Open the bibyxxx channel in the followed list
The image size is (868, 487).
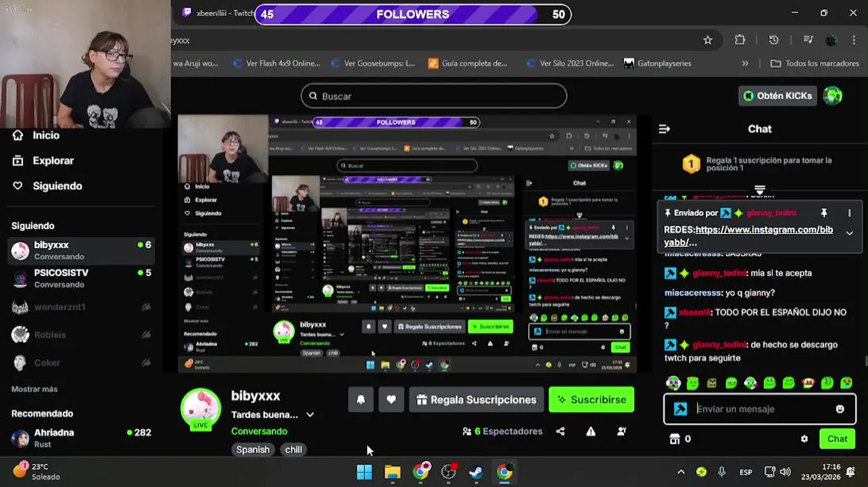coord(81,250)
